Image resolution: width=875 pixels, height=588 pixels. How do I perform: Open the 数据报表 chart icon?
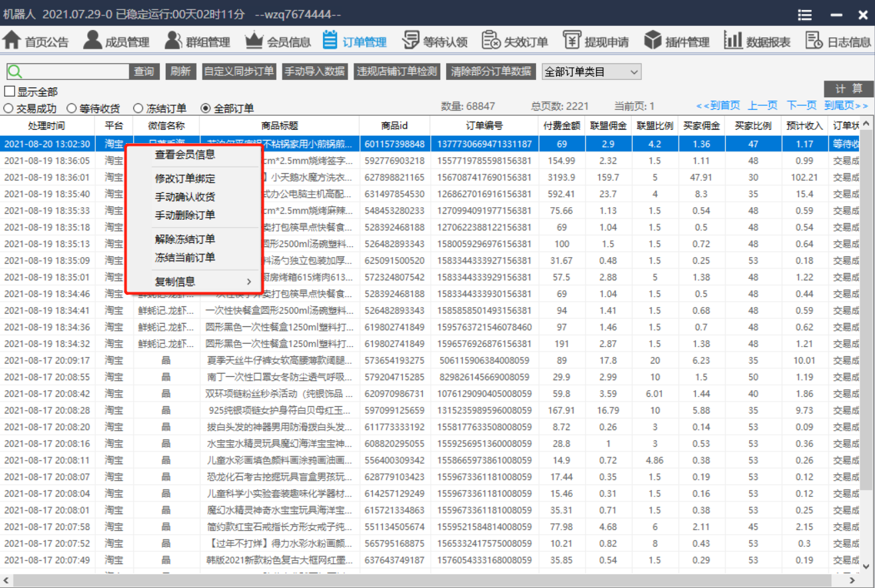[x=733, y=40]
